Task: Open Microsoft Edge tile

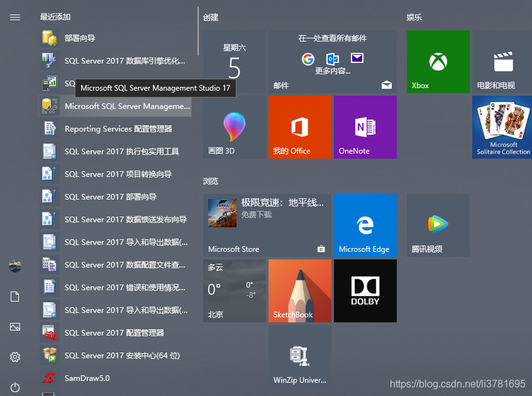Action: click(x=365, y=225)
